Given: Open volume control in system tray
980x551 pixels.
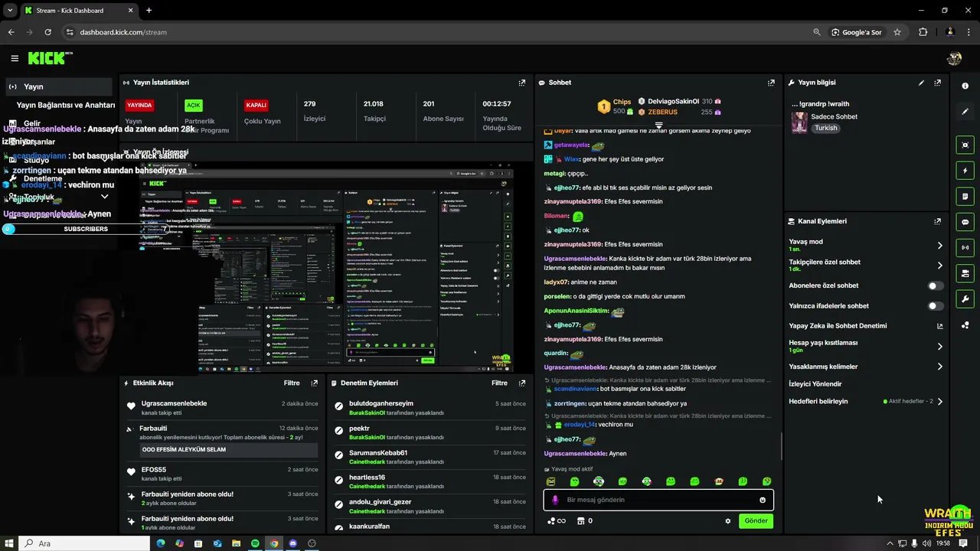Looking at the screenshot, I should (926, 543).
